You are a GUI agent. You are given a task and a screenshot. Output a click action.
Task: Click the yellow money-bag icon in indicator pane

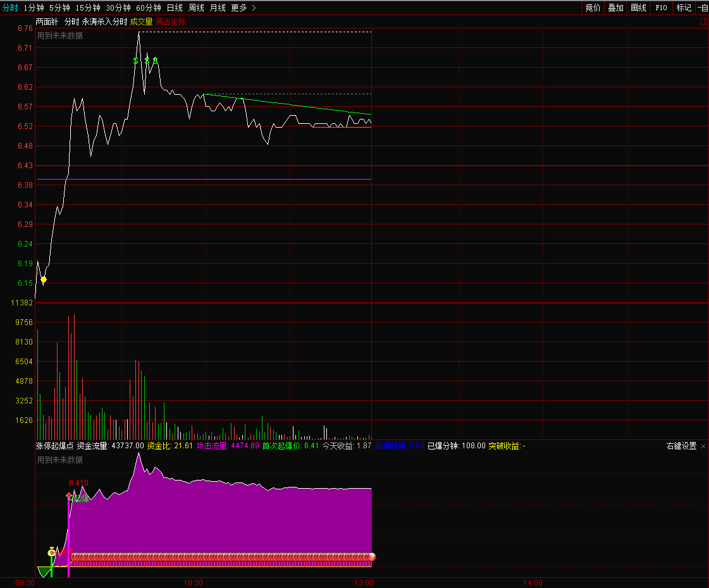coord(52,552)
